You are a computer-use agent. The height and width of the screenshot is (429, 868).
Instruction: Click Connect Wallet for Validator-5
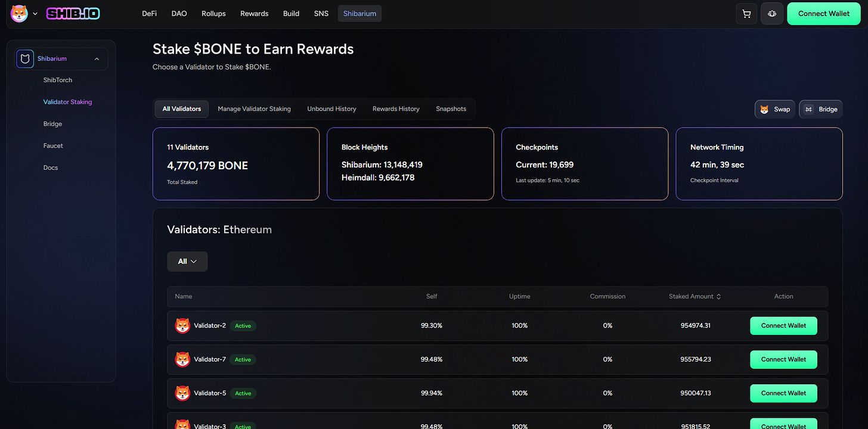click(x=783, y=393)
